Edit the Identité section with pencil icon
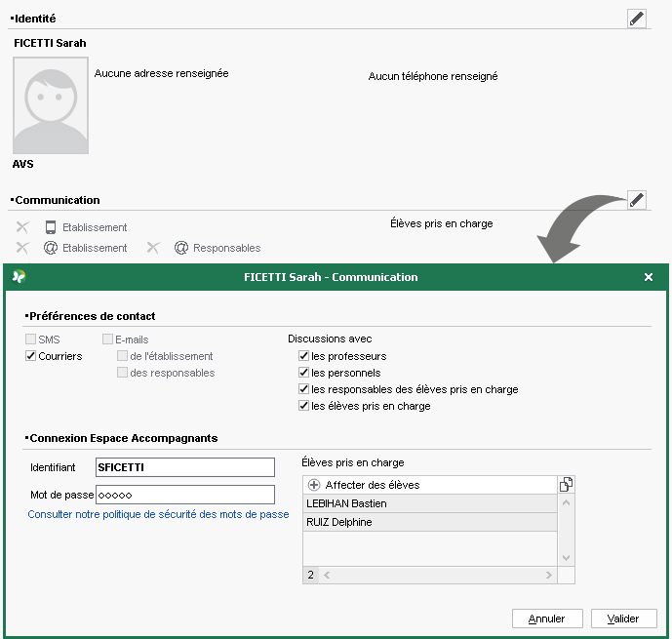This screenshot has height=639, width=672. pos(637,19)
